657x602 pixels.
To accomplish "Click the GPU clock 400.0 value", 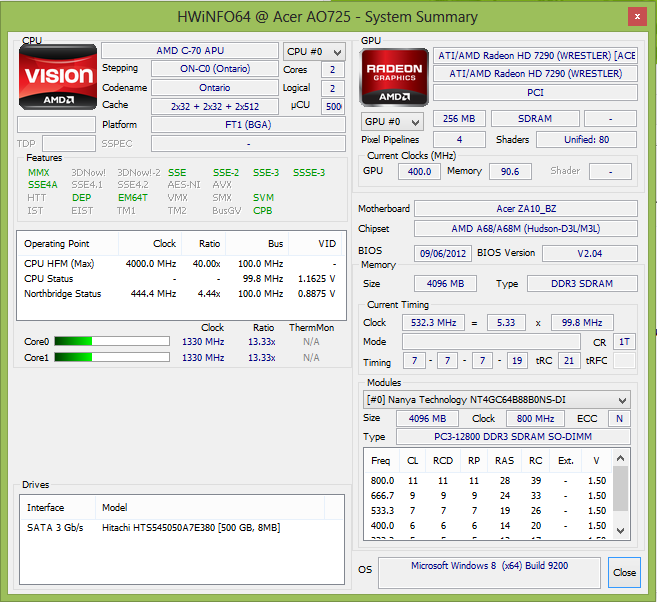I will (x=419, y=172).
